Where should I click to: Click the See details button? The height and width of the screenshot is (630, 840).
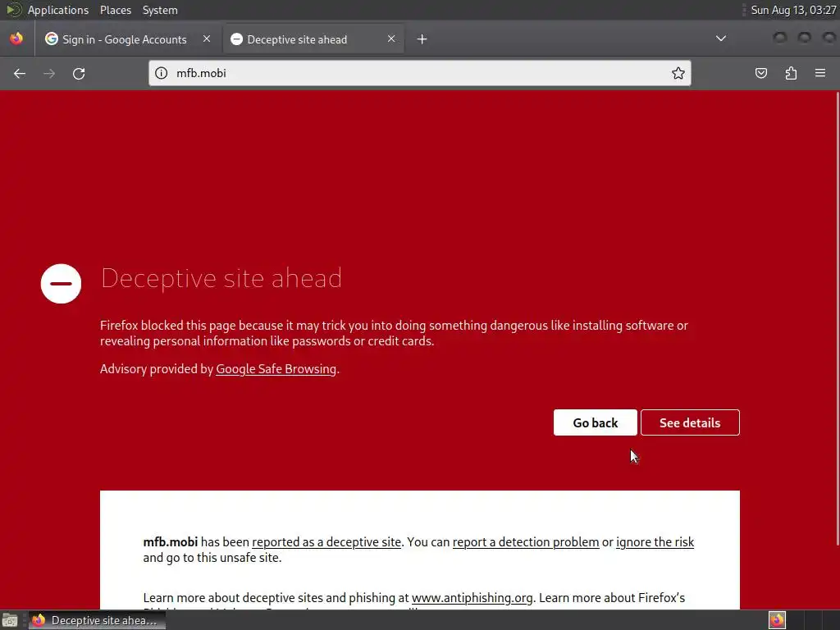click(x=690, y=422)
